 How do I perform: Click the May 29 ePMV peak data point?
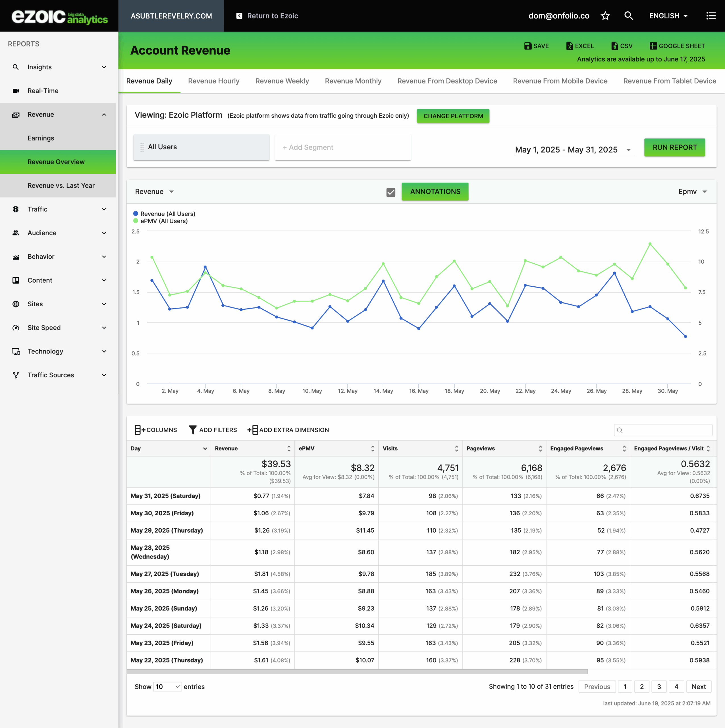pos(650,244)
